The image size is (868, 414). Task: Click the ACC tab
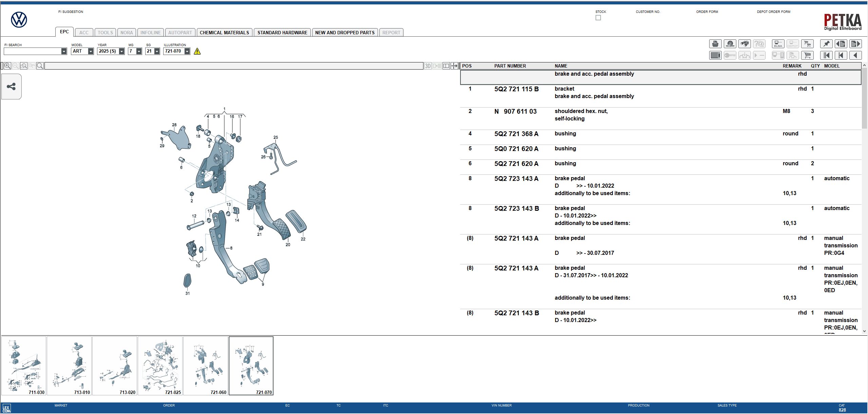pyautogui.click(x=84, y=33)
